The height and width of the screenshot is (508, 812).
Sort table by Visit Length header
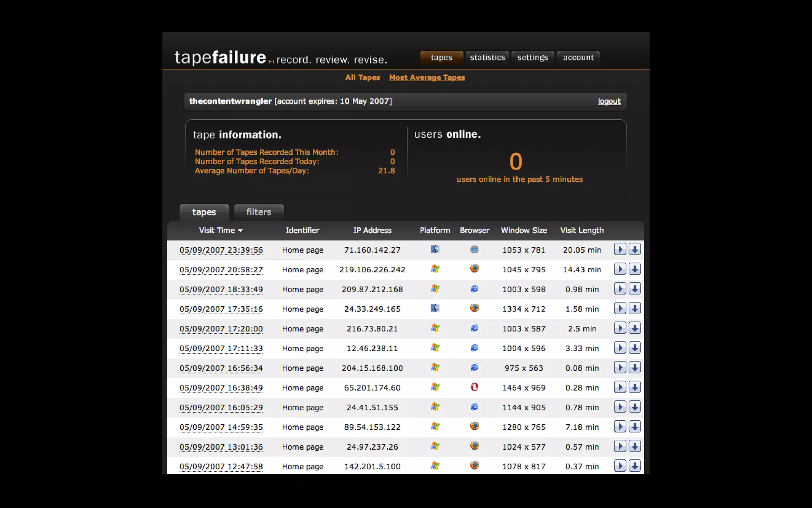tap(582, 230)
